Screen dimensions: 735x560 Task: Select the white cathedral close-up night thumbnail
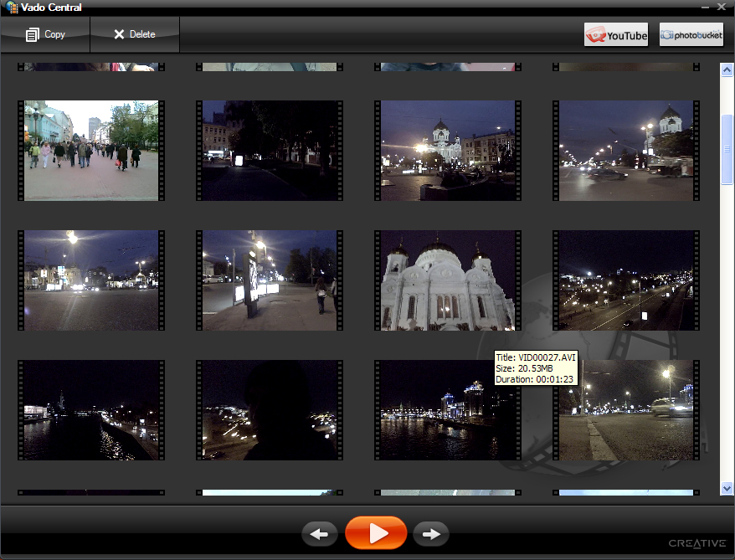(448, 280)
